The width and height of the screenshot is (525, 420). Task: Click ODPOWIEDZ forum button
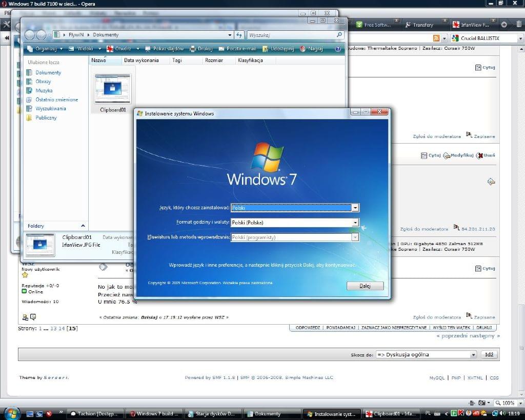pos(308,328)
